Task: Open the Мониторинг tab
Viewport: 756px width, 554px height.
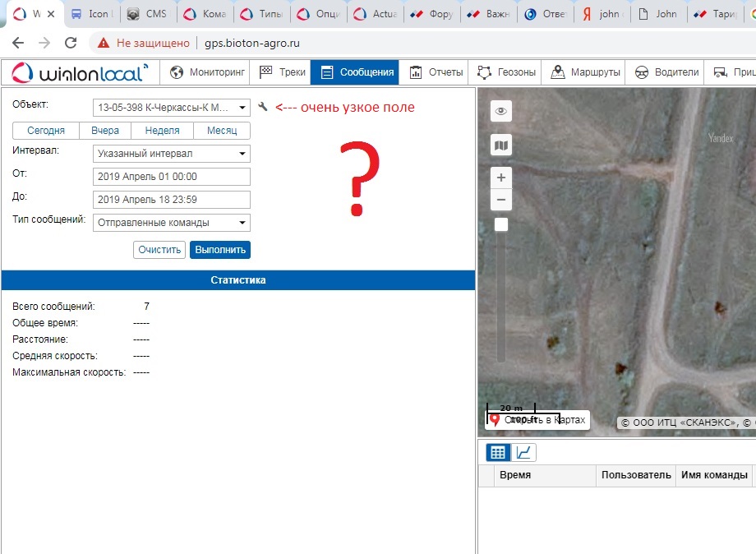Action: click(x=207, y=72)
